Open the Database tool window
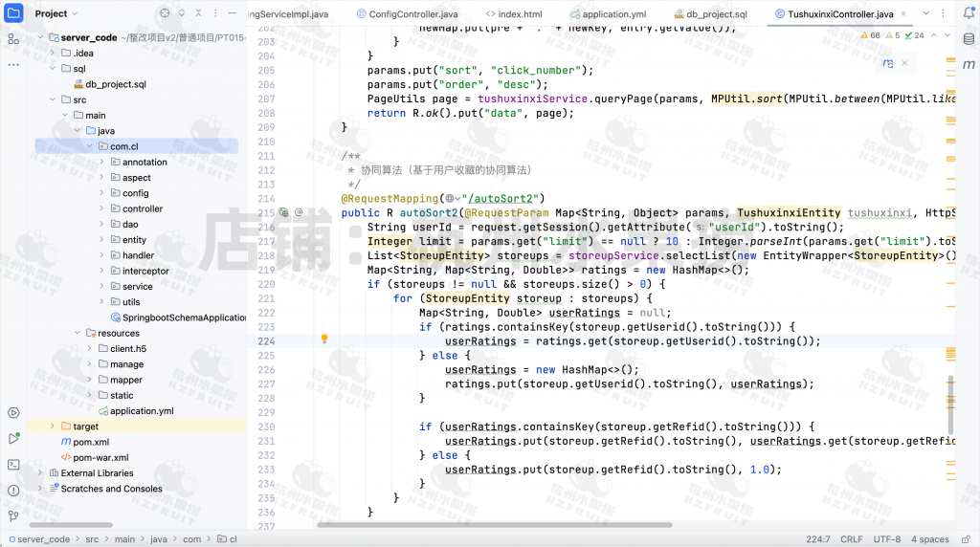980x547 pixels. pyautogui.click(x=968, y=39)
